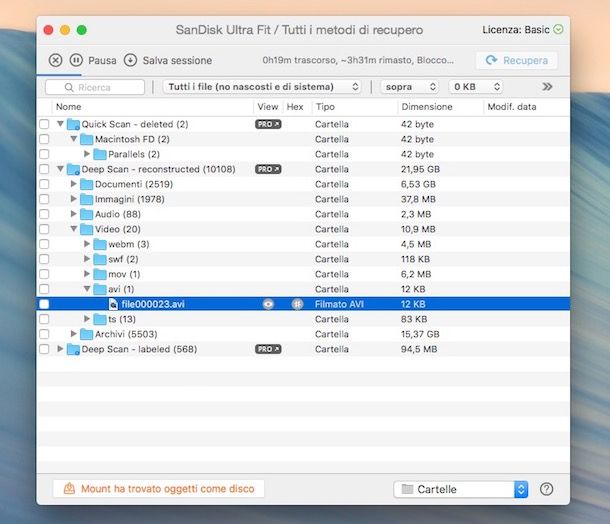Image resolution: width=610 pixels, height=524 pixels.
Task: Open the double-chevron overflow menu
Action: tap(547, 86)
